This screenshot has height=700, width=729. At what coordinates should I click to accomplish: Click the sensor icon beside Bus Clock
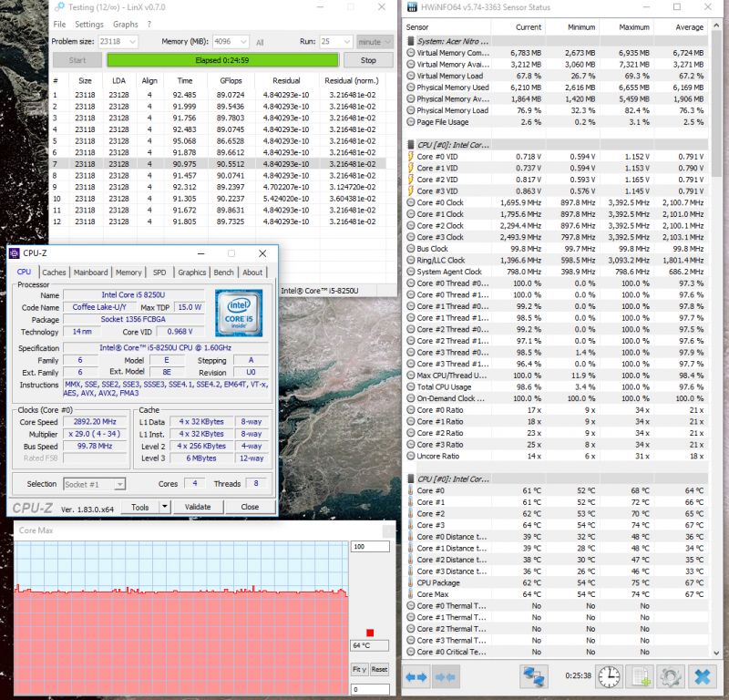411,248
